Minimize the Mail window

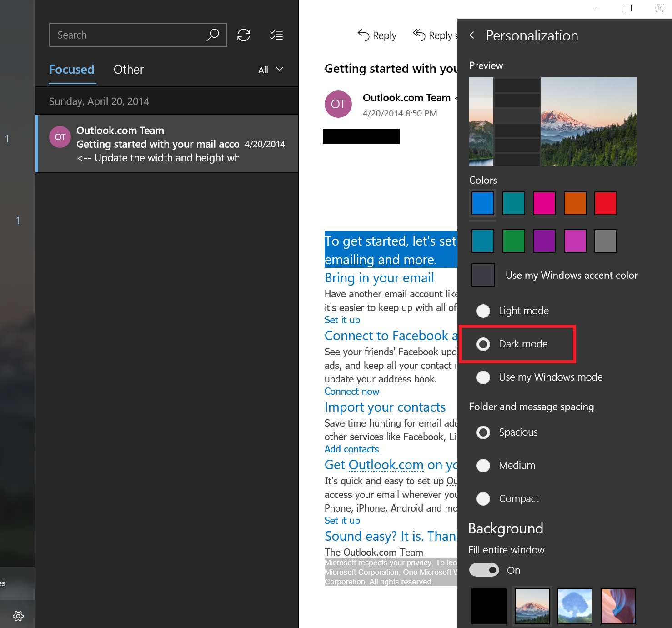[597, 8]
